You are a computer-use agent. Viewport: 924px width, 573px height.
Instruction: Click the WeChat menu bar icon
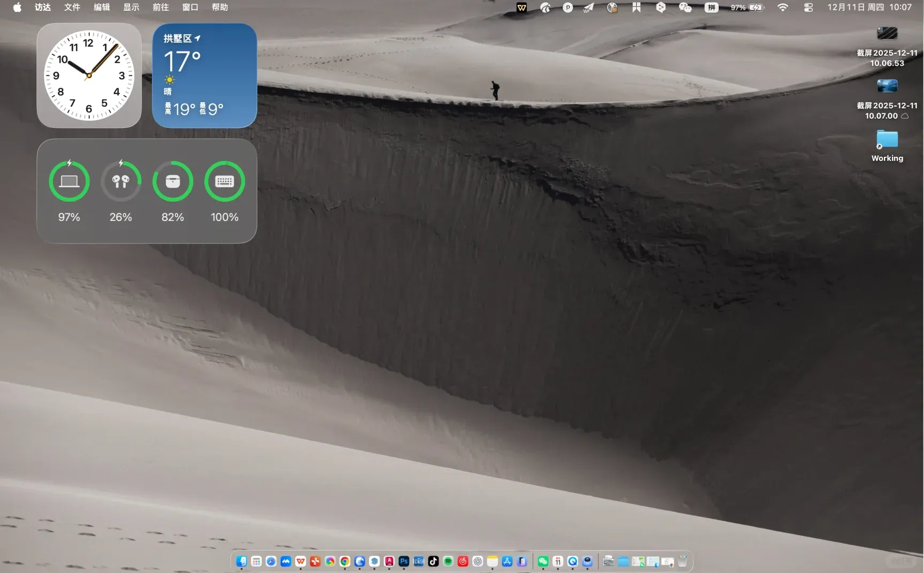pos(685,7)
